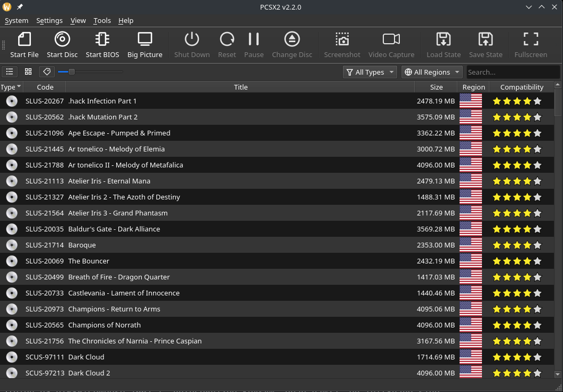Viewport: 563px width, 392px height.
Task: Click the disc icon for Ape Escape row
Action: [x=12, y=133]
